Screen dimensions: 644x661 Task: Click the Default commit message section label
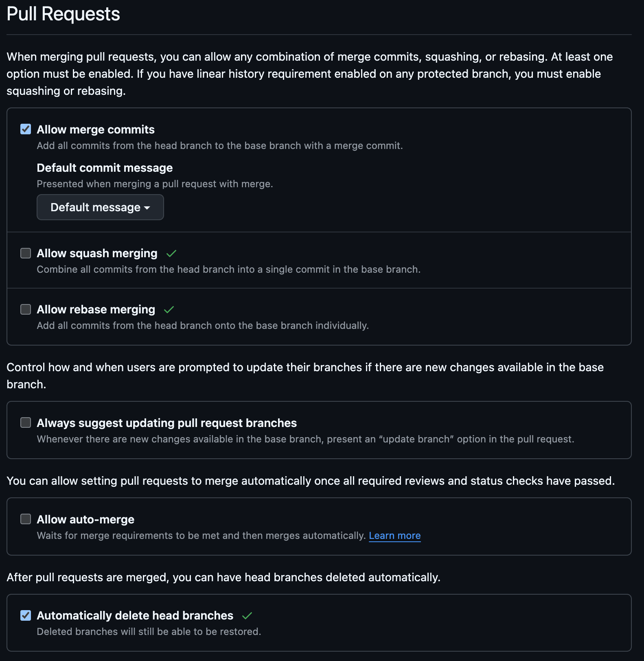click(x=104, y=167)
